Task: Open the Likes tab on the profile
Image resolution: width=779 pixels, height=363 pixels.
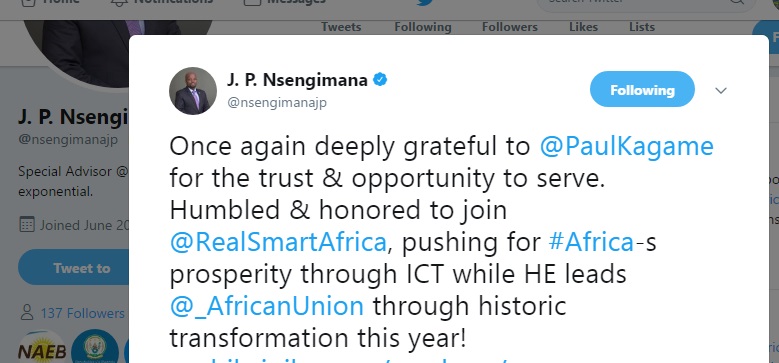Action: tap(583, 27)
